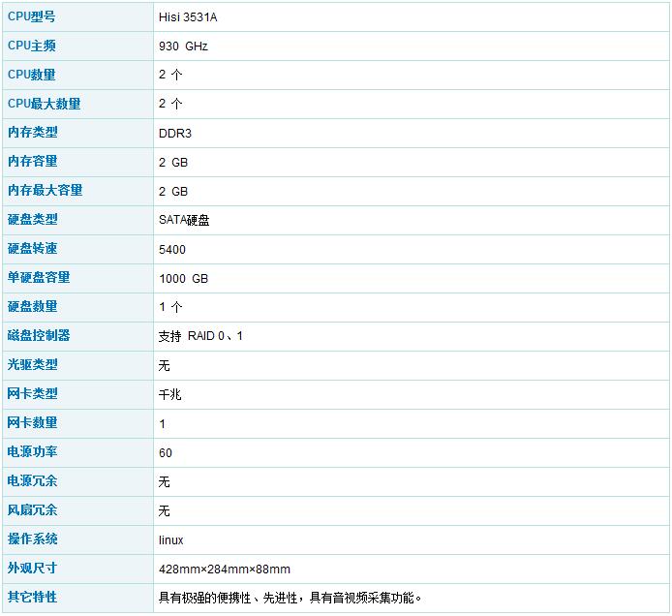The width and height of the screenshot is (672, 616).
Task: Open the 内存类型 spec label
Action: tap(33, 133)
